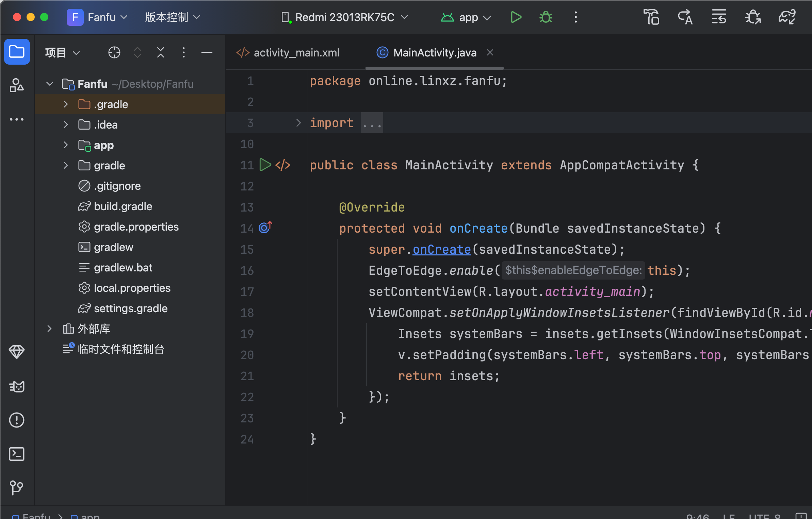The height and width of the screenshot is (519, 812).
Task: Open the Fanfu project dropdown
Action: tap(97, 17)
